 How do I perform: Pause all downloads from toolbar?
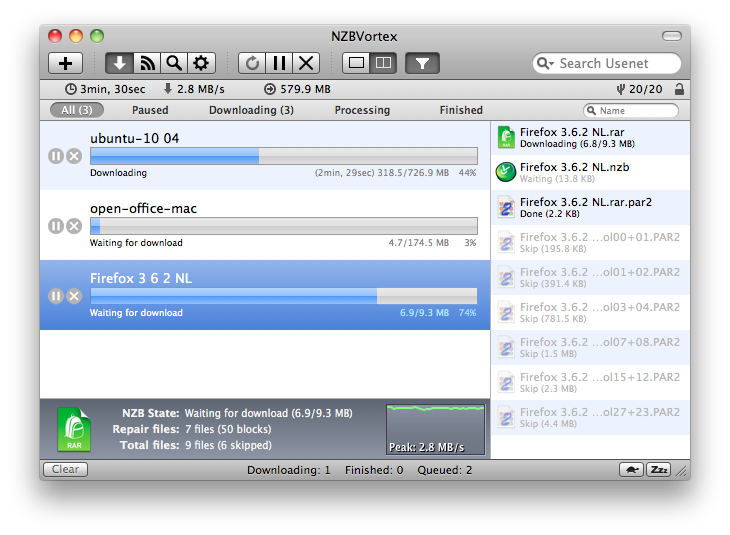(279, 63)
